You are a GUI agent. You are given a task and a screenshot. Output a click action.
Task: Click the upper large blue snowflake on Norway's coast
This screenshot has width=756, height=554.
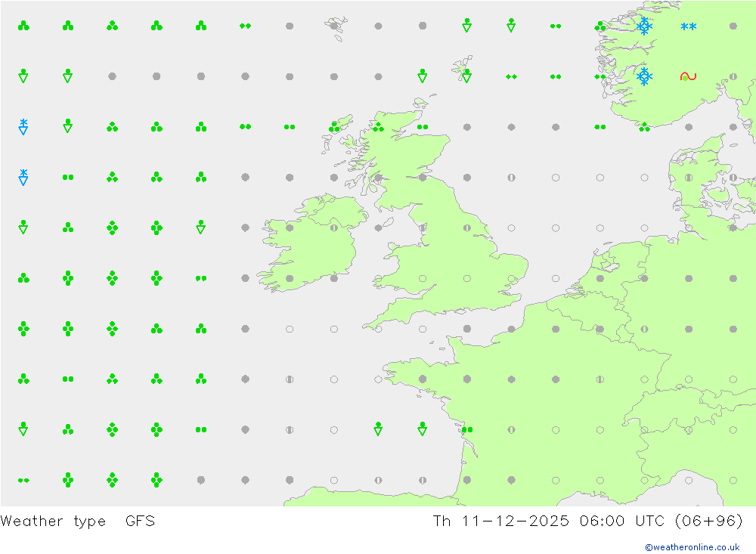[x=644, y=26]
